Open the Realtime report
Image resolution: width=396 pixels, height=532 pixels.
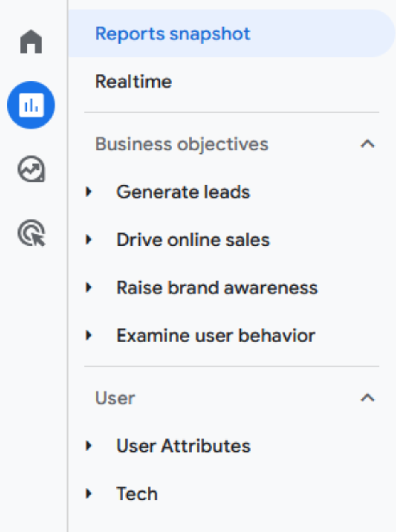click(133, 81)
